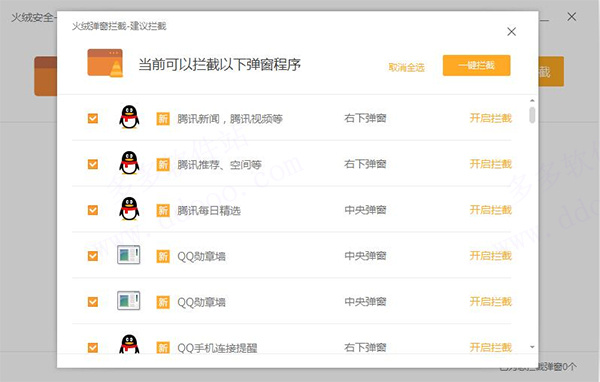The width and height of the screenshot is (600, 382).
Task: Click the QQ penguin icon for 腾讯每日精选
Action: 129,209
